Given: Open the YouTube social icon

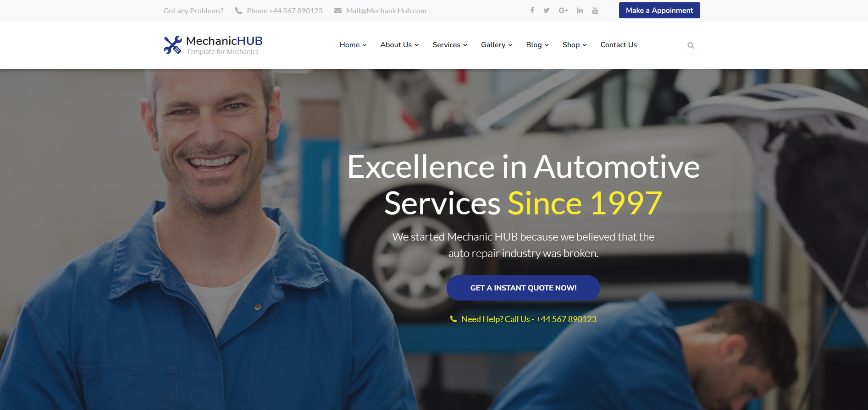Looking at the screenshot, I should coord(595,11).
